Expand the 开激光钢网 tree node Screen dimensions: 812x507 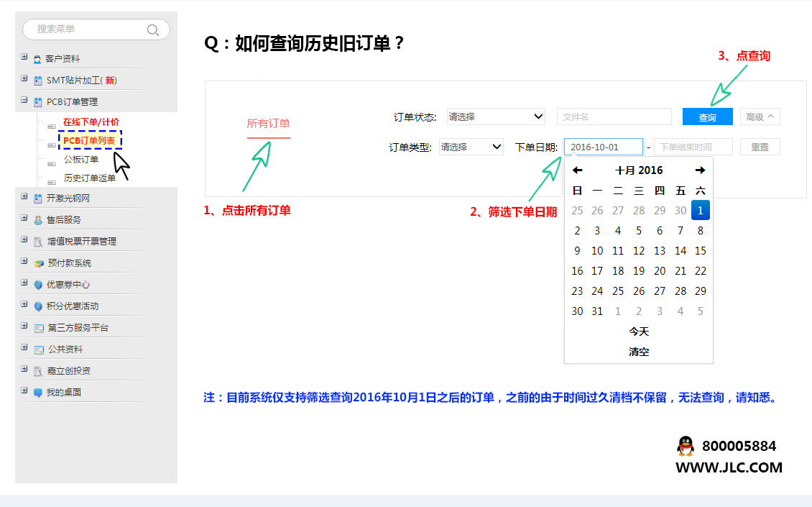(x=24, y=196)
